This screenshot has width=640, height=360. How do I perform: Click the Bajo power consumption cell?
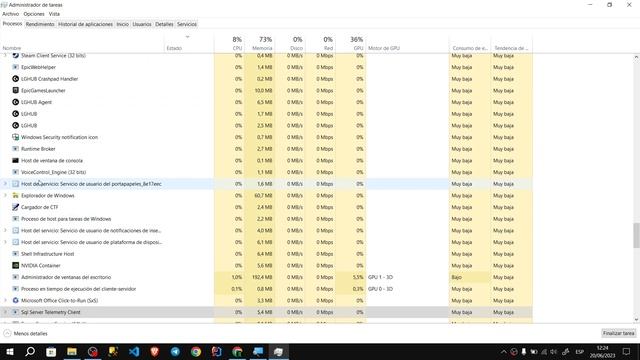click(x=469, y=277)
